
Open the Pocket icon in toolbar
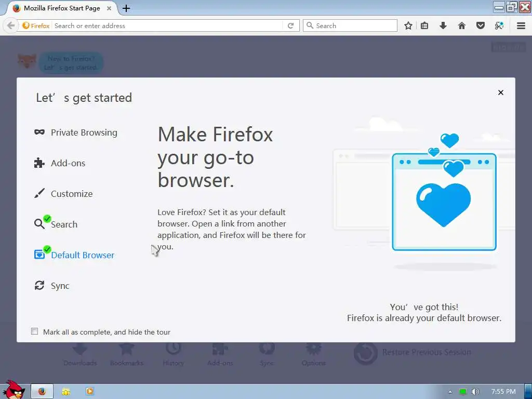[481, 26]
